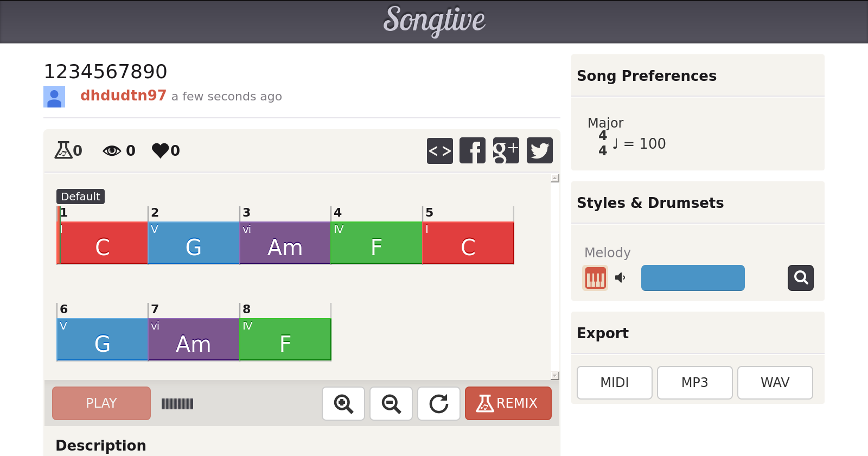Export the song as MP3

[694, 383]
